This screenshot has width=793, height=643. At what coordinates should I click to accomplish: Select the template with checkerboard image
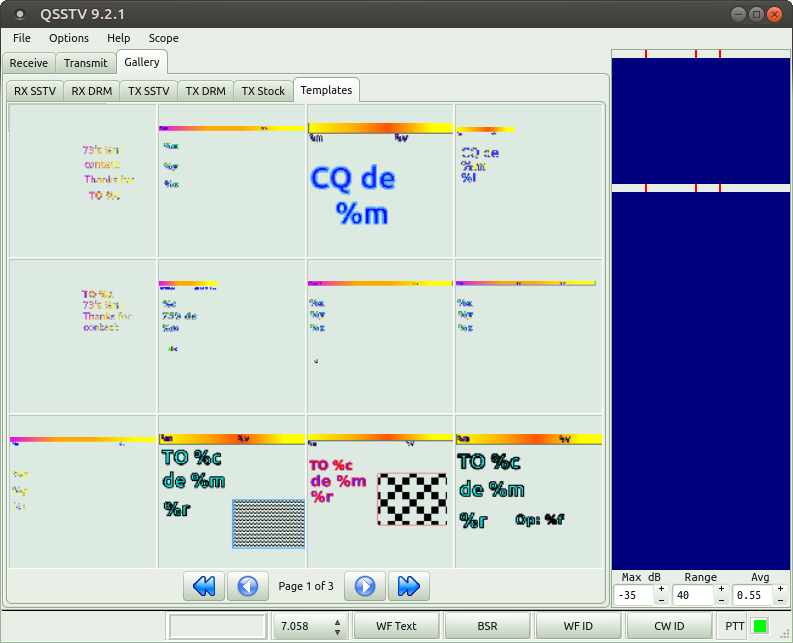tap(380, 491)
